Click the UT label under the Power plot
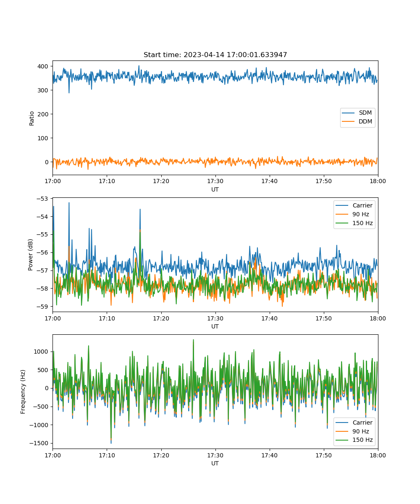Screen dimensions: 420x504 click(215, 326)
